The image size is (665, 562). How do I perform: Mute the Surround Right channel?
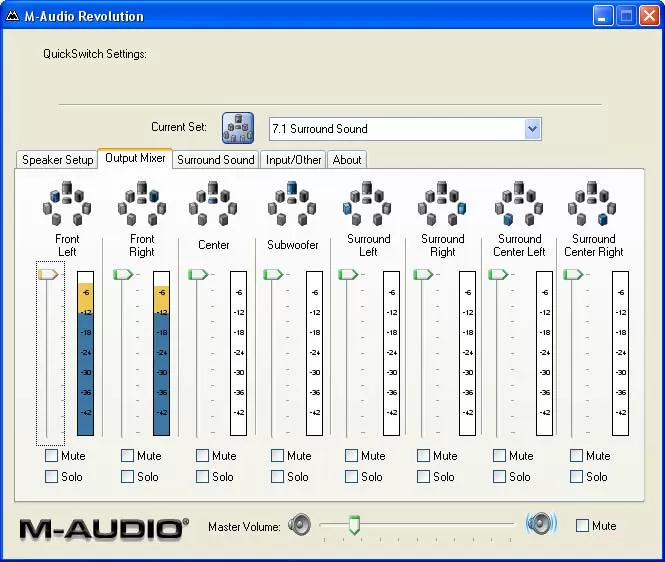tap(423, 456)
